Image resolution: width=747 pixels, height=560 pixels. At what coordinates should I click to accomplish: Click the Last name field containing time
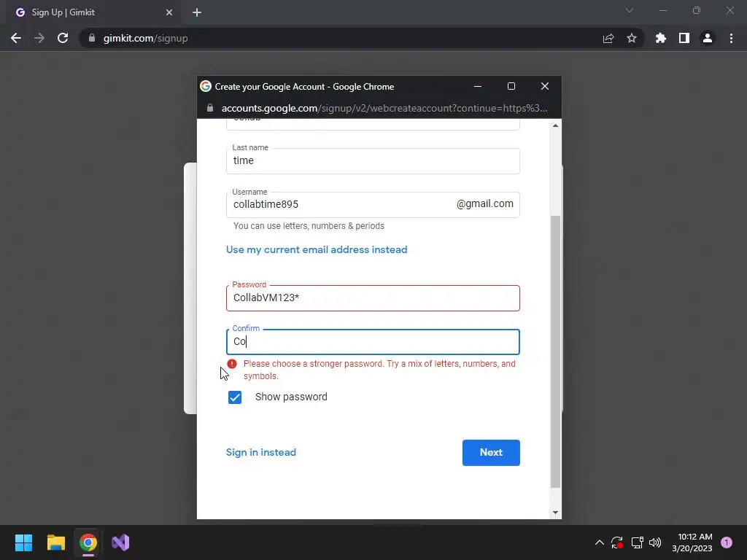point(373,161)
